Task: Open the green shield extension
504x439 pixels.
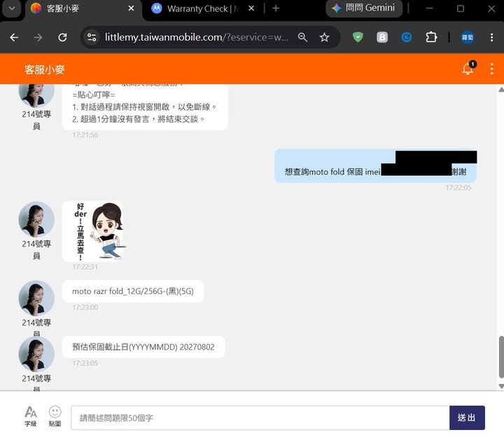Action: 358,37
